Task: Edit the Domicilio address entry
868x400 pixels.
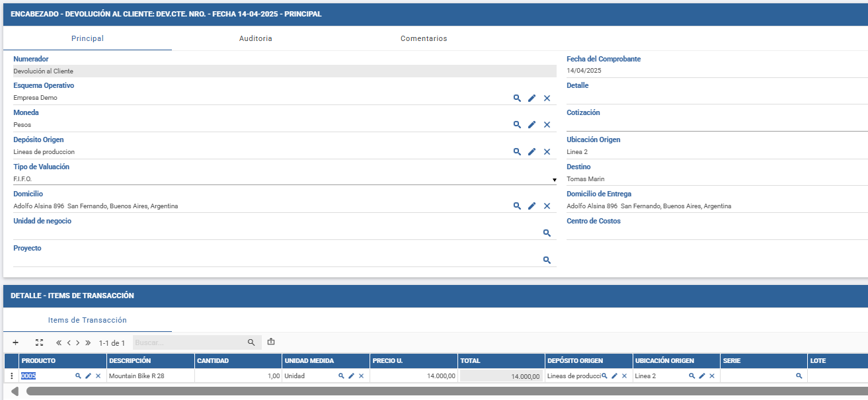Action: [532, 206]
